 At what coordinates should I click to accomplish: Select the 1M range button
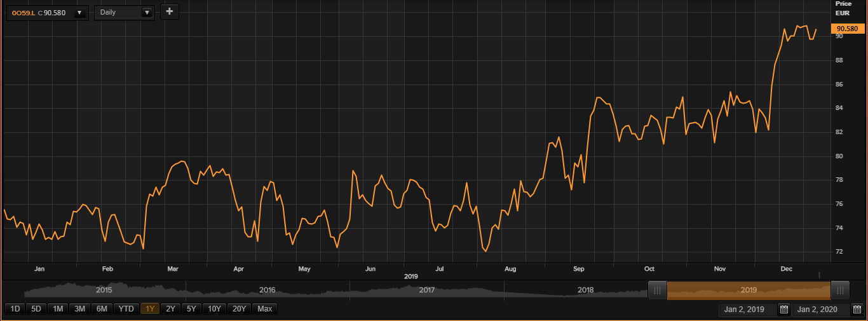pyautogui.click(x=58, y=309)
